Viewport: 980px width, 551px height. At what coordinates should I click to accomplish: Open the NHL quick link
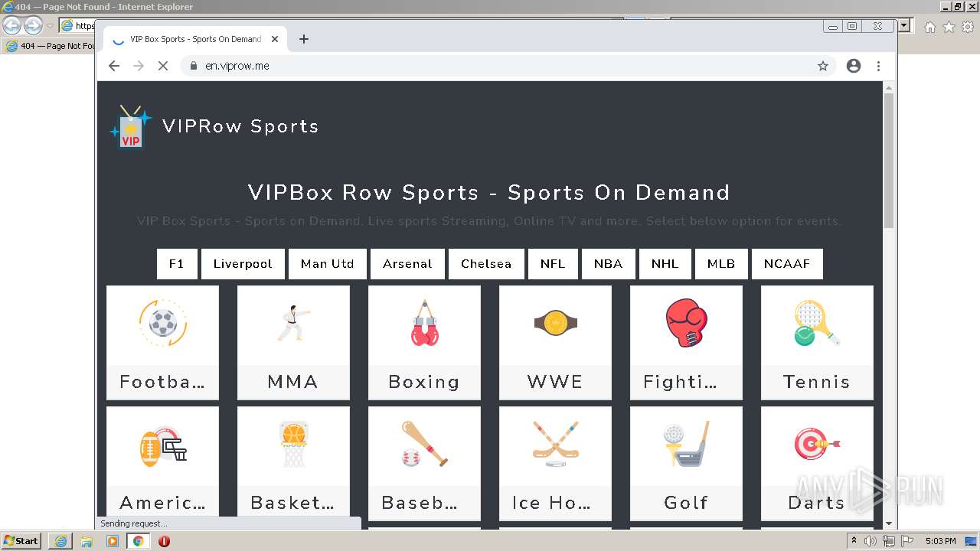click(665, 264)
